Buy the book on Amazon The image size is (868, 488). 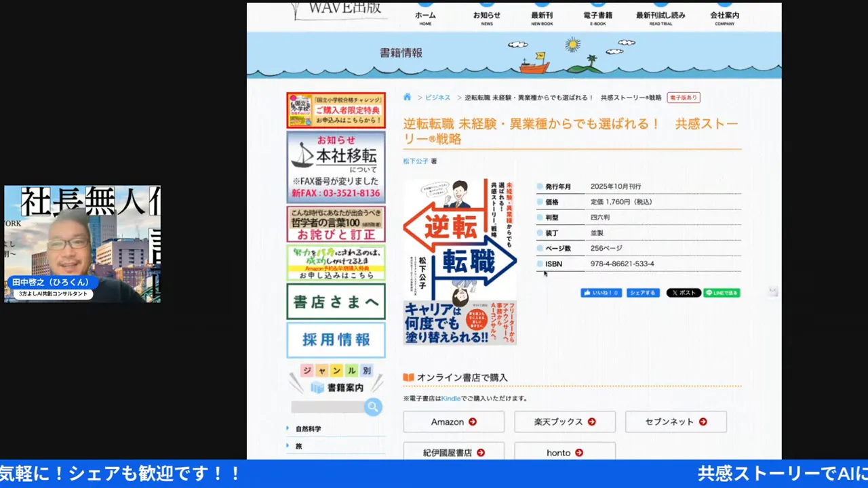454,422
